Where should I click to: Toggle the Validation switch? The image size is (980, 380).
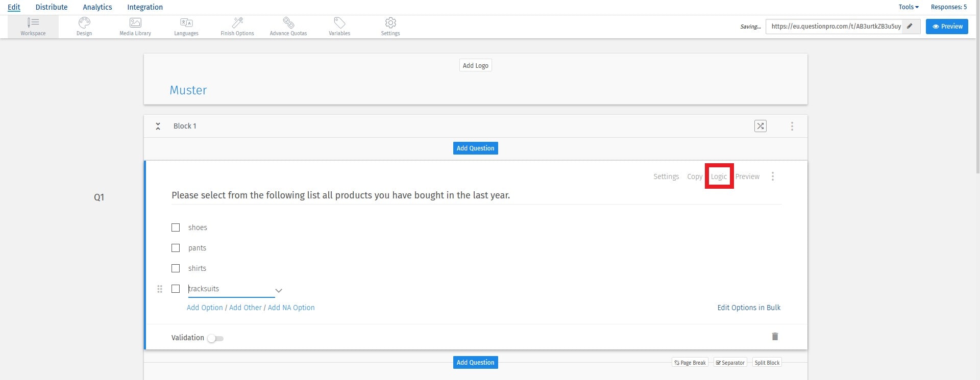point(215,338)
